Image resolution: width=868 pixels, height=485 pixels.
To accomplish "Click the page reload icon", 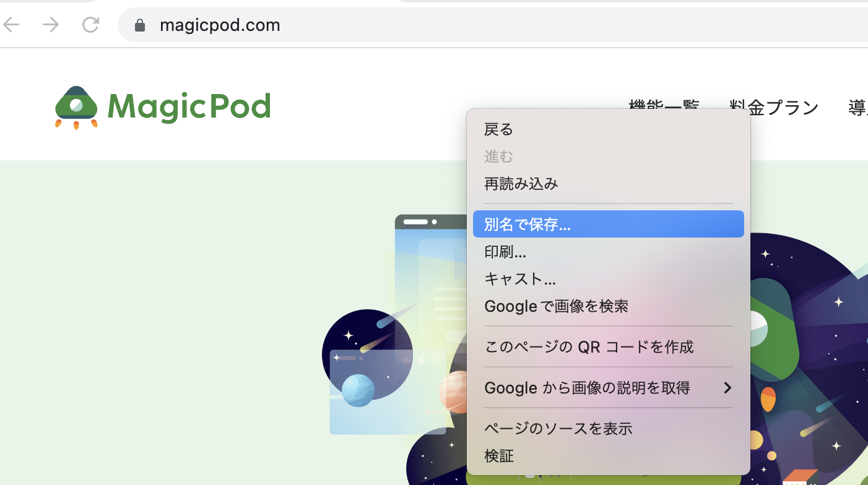I will pos(90,25).
